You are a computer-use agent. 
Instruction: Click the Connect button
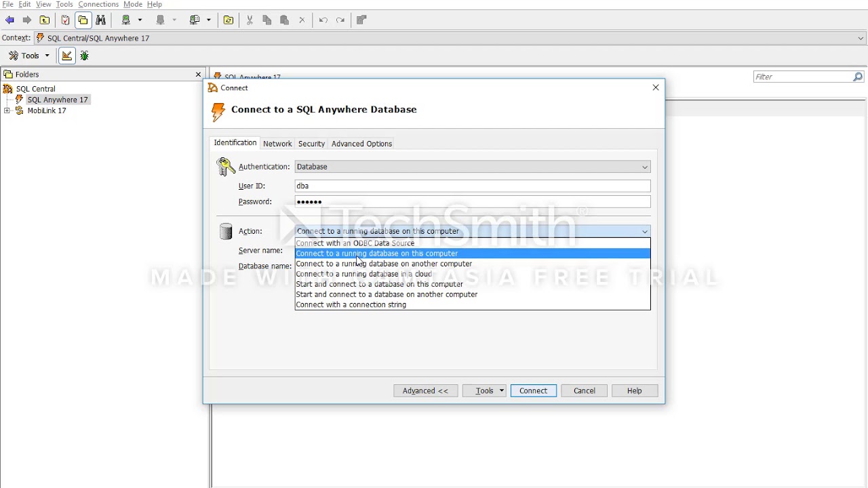[x=533, y=391]
